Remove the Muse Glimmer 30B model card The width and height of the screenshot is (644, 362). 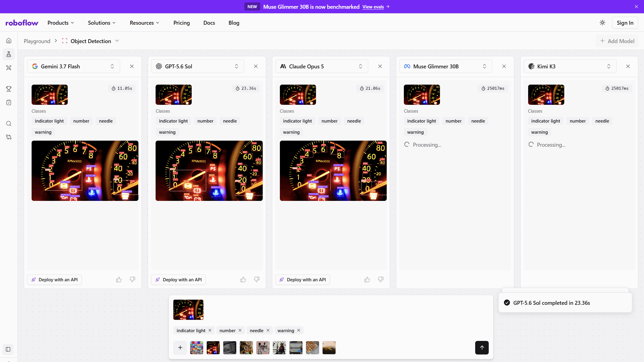(x=504, y=66)
